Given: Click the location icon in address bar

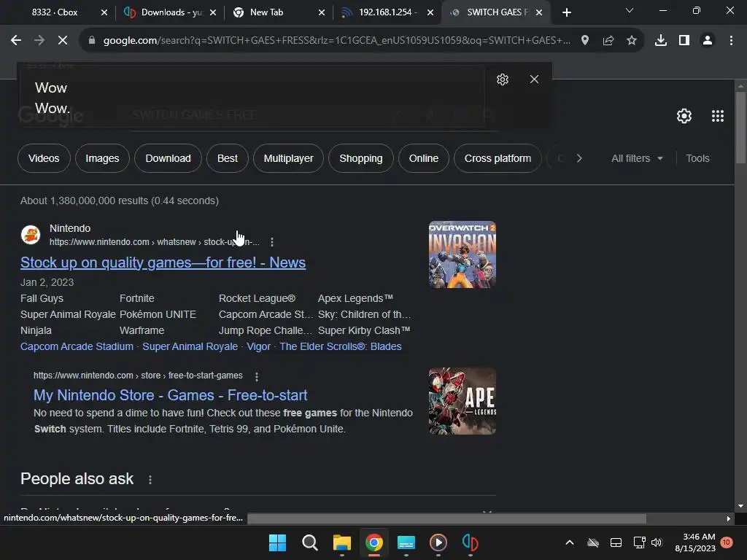Looking at the screenshot, I should [x=585, y=41].
